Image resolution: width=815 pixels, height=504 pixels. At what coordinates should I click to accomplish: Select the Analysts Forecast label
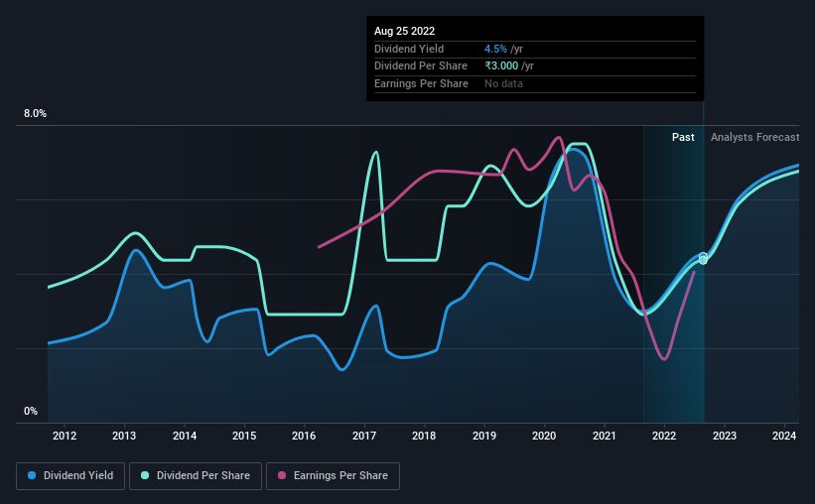pos(754,137)
